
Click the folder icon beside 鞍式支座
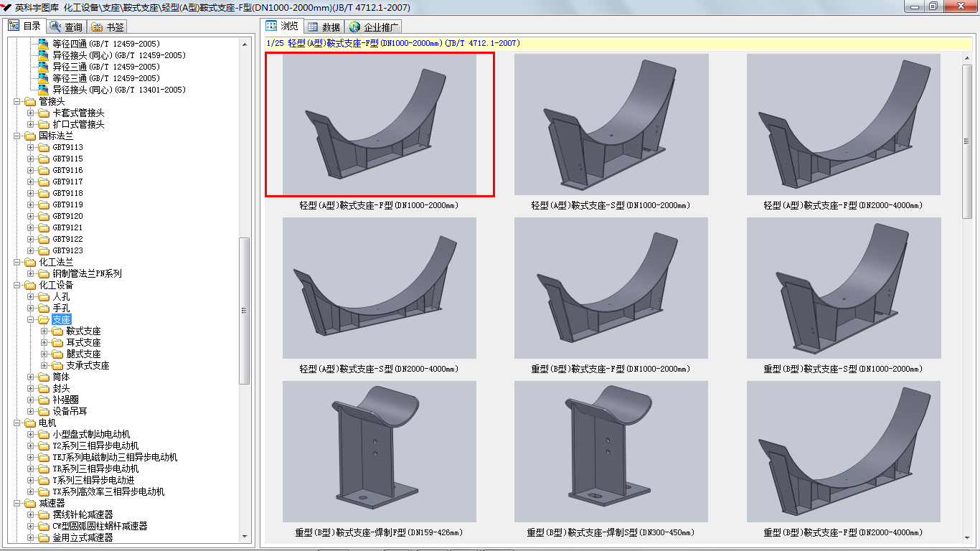pyautogui.click(x=57, y=331)
